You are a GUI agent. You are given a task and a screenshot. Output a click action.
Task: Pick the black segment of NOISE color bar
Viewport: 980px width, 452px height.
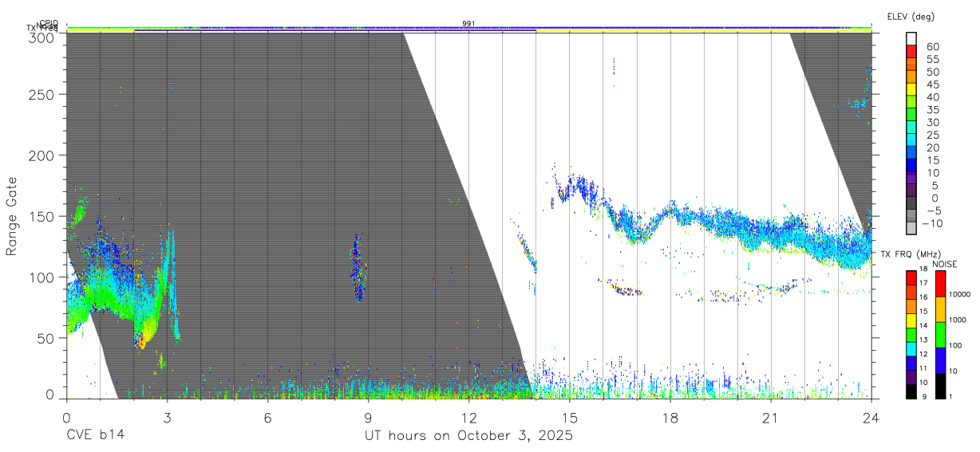pyautogui.click(x=939, y=385)
